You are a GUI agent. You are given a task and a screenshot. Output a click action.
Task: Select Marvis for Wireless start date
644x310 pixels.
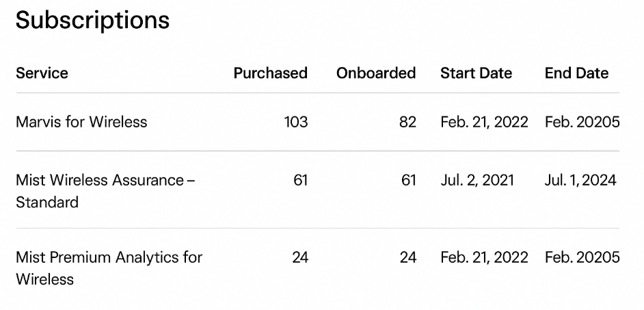(484, 122)
